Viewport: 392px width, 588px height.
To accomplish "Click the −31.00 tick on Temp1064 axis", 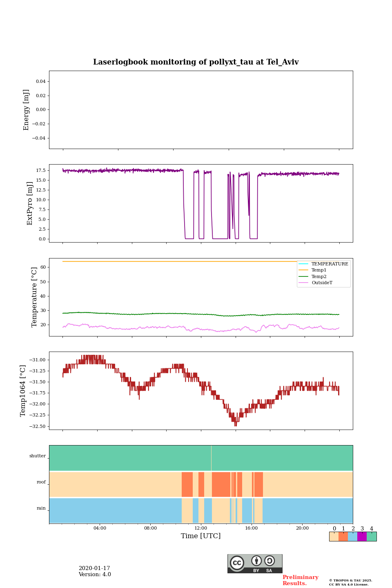I will point(38,360).
